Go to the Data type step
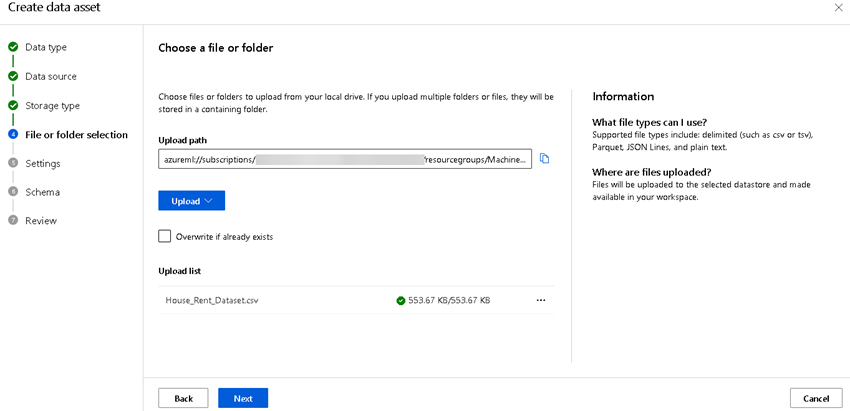This screenshot has height=411, width=850. [46, 47]
